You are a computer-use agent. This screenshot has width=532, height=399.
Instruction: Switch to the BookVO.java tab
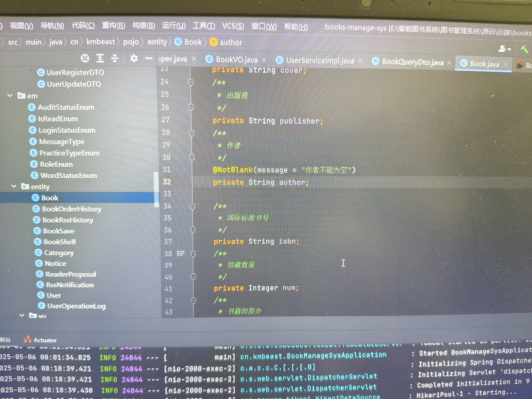click(x=236, y=60)
